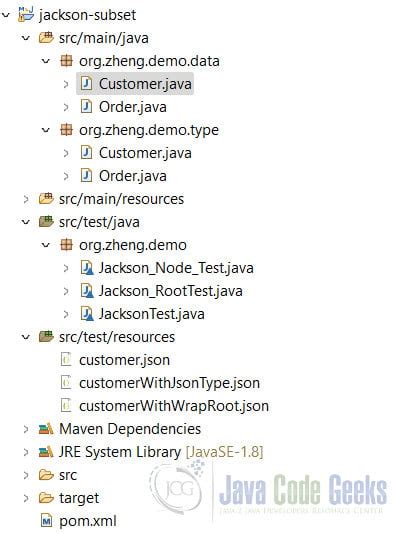Select the 'customer.json' file name
The image size is (394, 534).
125,360
